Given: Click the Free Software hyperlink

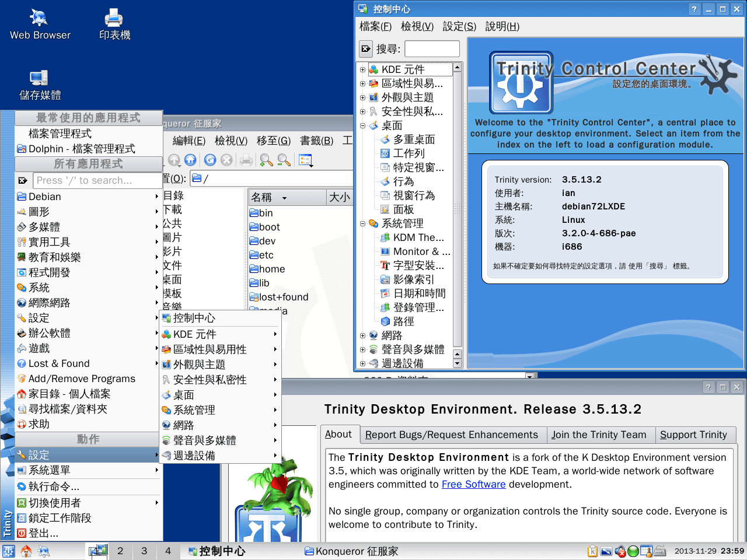Looking at the screenshot, I should coord(473,484).
